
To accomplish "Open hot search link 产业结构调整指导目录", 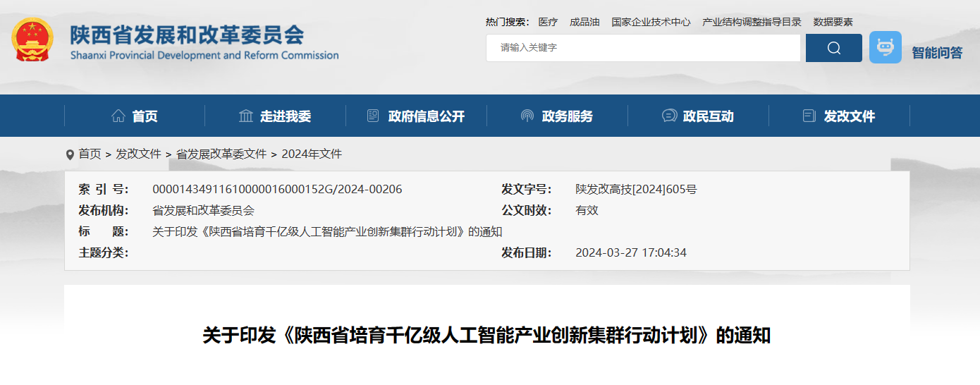I will 752,22.
